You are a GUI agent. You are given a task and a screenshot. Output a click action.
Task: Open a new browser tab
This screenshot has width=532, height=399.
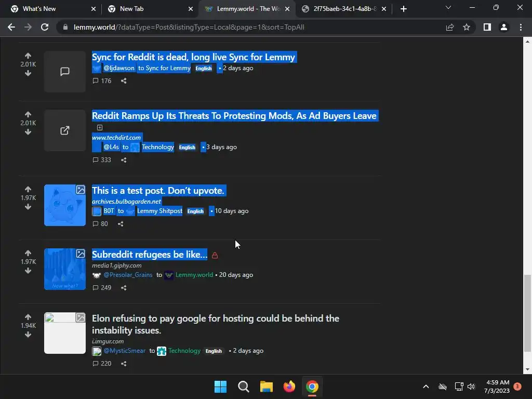coord(403,9)
